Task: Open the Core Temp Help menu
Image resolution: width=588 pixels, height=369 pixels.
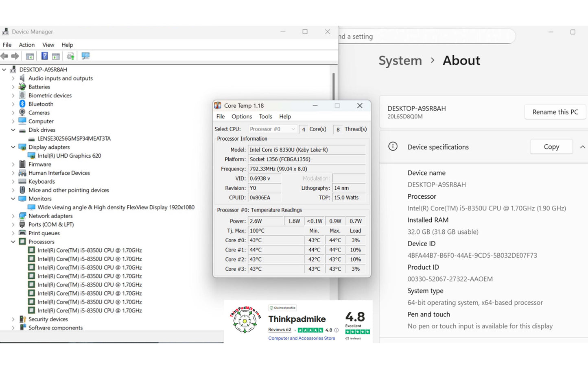Action: 285,116
